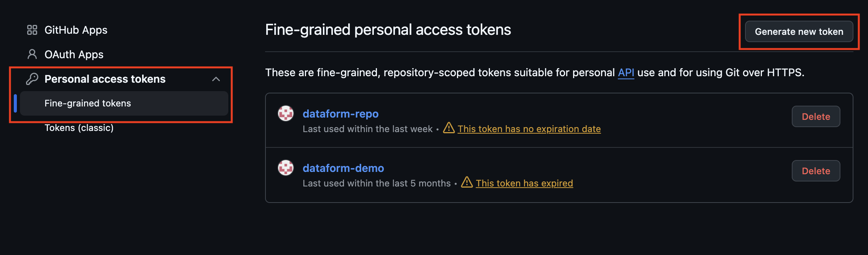The width and height of the screenshot is (868, 255).
Task: Select Fine-grained tokens in sidebar
Action: tap(124, 103)
